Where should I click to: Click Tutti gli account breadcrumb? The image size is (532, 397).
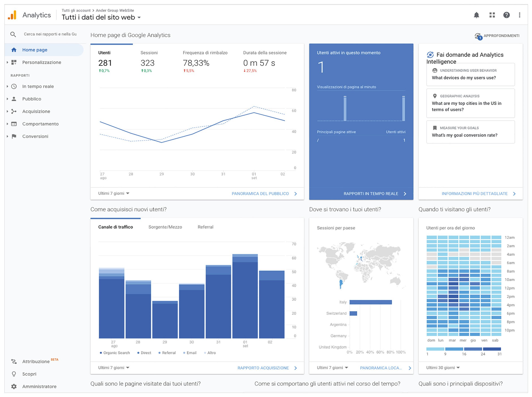(x=76, y=10)
